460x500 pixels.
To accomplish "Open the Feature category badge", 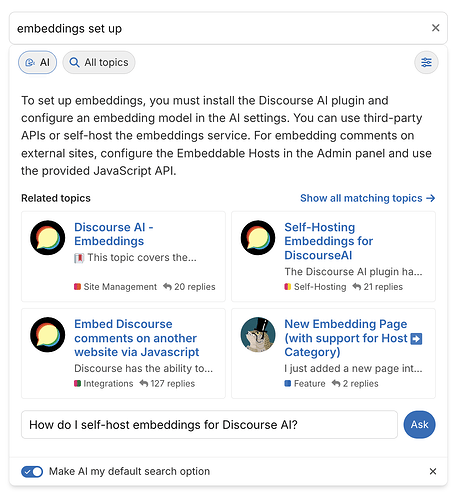I will pos(305,384).
